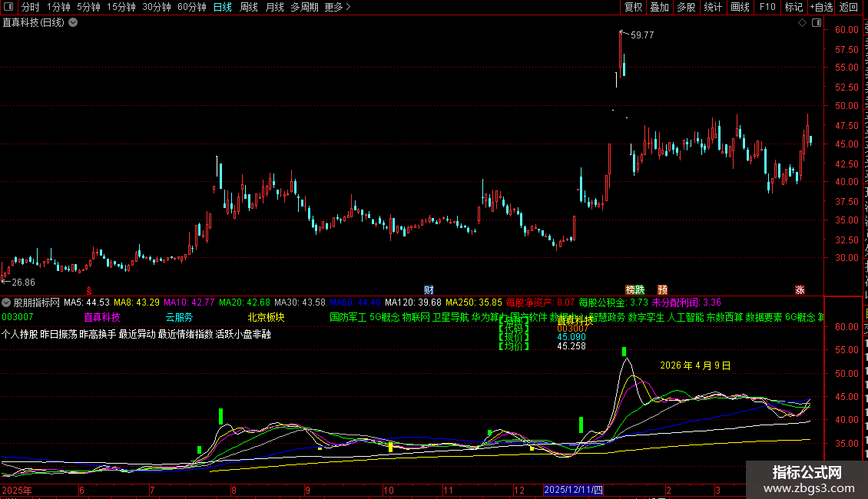This screenshot has height=499, width=868.
Task: Open the 画线 drawing tool
Action: pyautogui.click(x=740, y=8)
